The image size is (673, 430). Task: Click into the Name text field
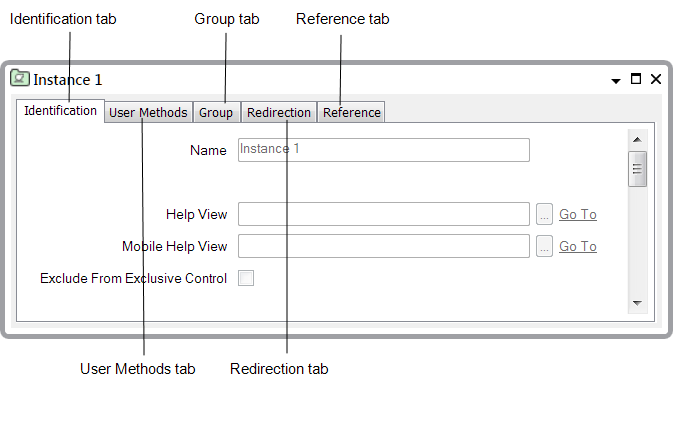point(383,149)
